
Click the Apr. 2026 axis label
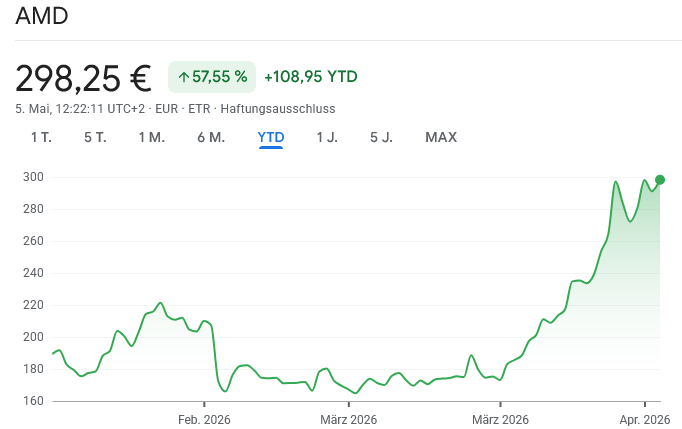pyautogui.click(x=645, y=420)
